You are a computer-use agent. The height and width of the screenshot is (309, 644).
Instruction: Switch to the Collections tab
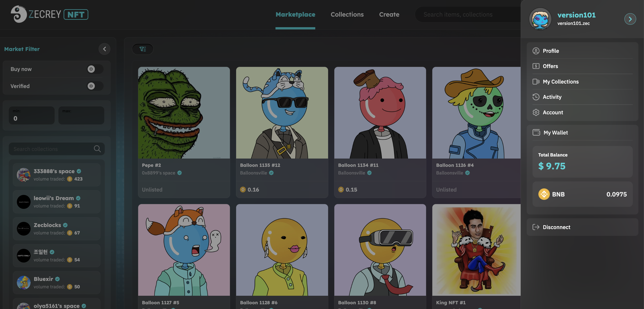click(x=347, y=15)
